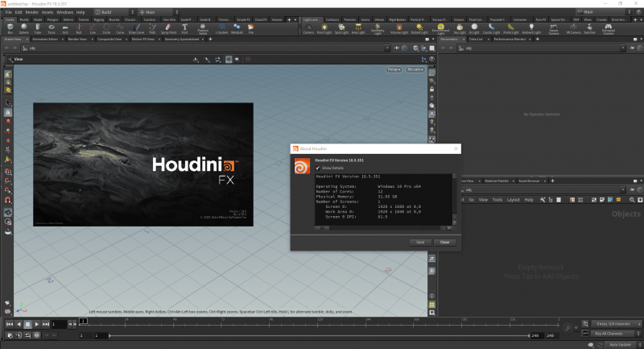Add a Point Light

pos(324,29)
